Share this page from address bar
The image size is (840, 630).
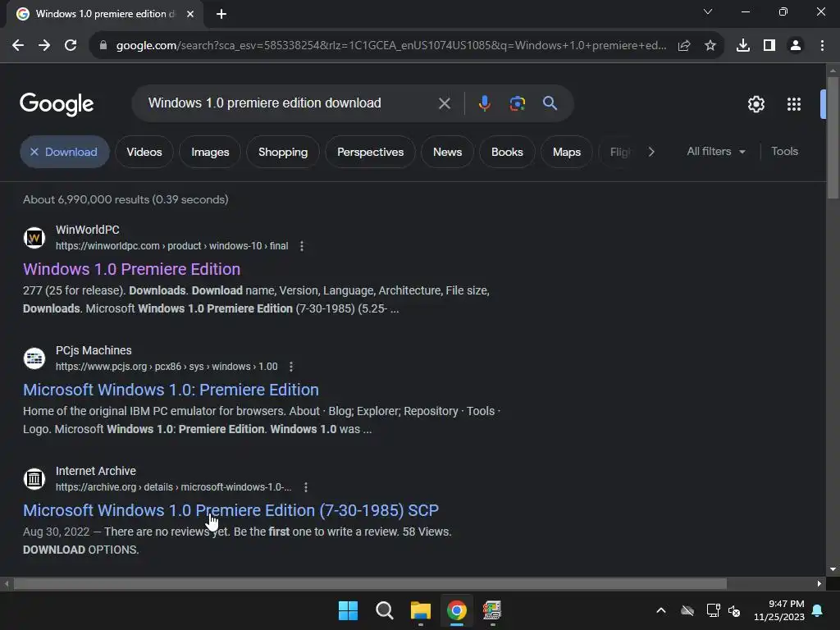(x=684, y=46)
